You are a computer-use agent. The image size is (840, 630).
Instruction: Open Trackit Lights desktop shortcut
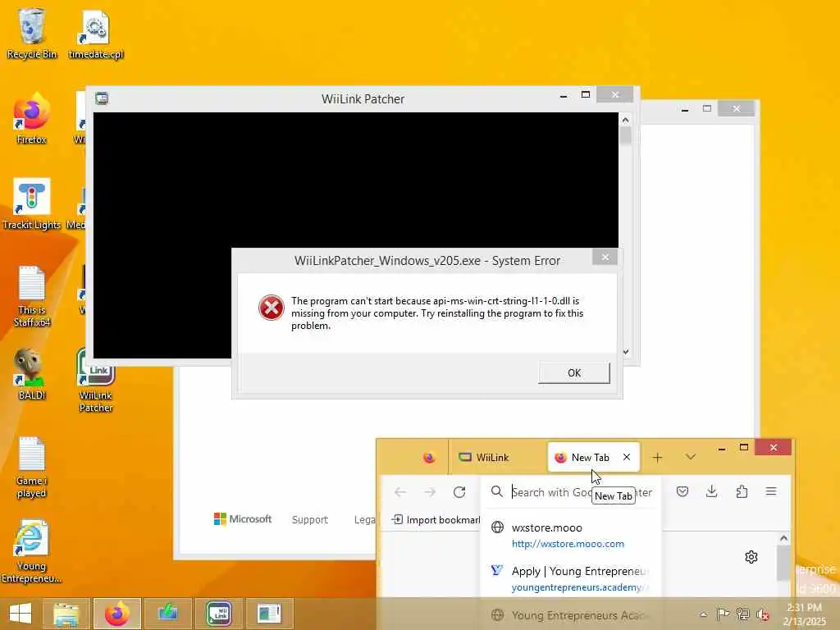32,204
